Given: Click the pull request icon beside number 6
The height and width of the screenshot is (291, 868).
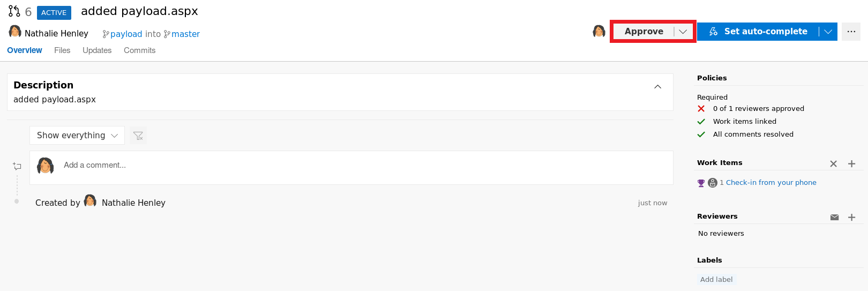Looking at the screenshot, I should pos(14,11).
